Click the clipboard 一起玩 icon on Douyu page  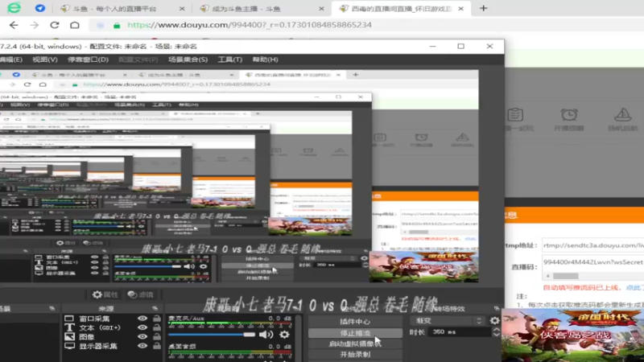(515, 115)
